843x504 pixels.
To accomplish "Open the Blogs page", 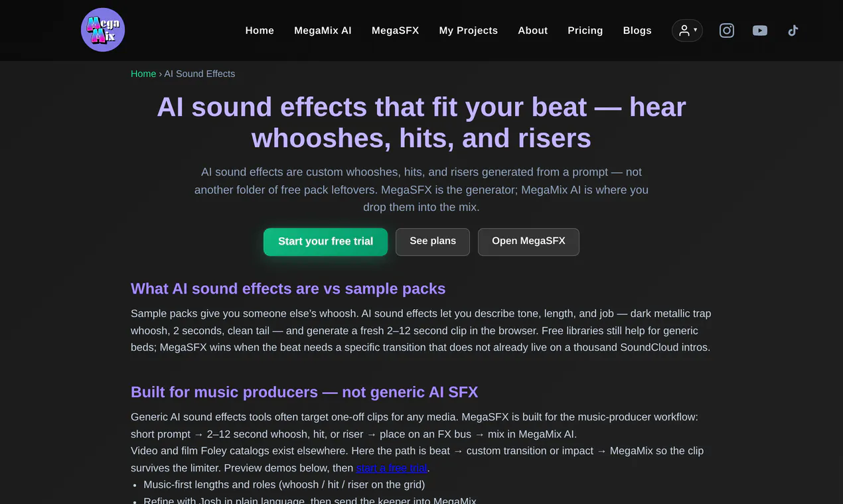I will coord(637,31).
